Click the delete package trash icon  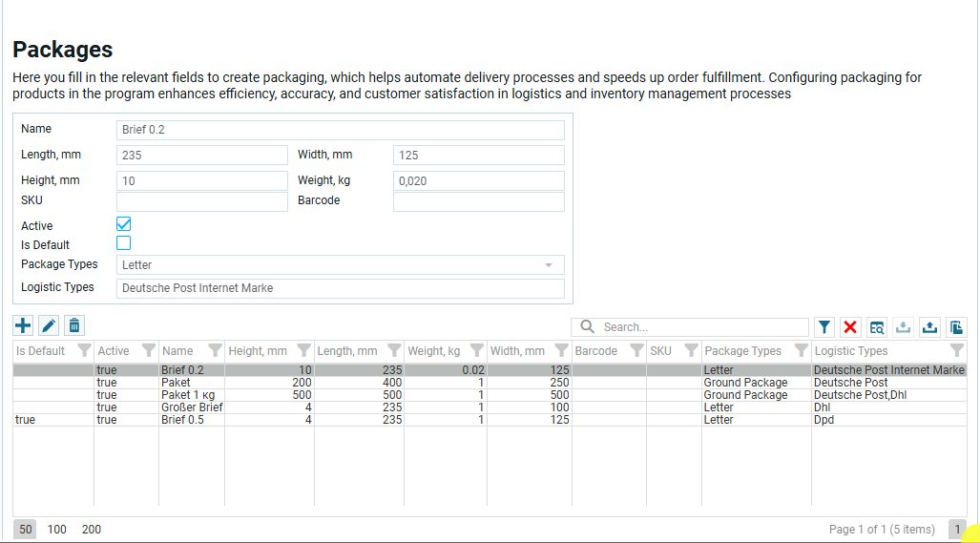74,326
